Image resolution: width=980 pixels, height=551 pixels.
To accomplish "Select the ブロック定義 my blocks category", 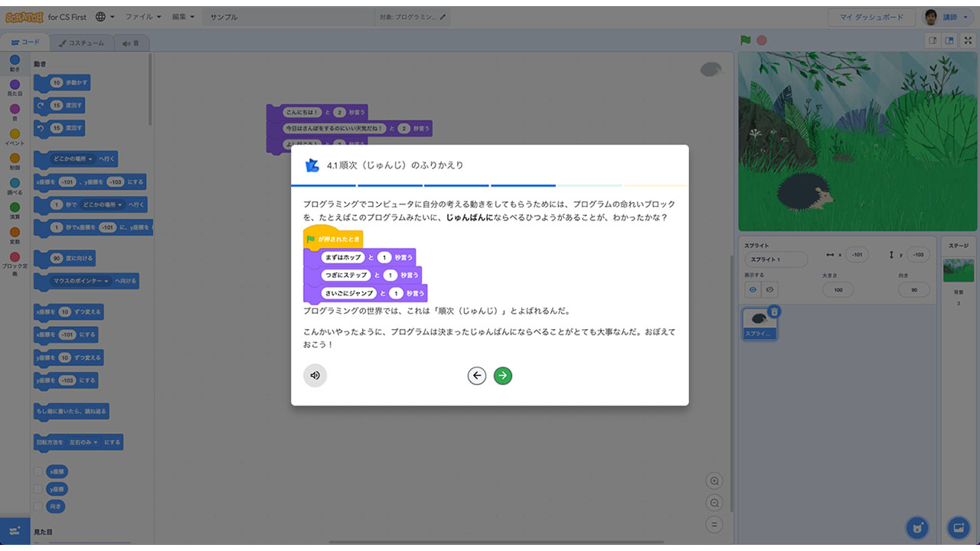I will 15,263.
